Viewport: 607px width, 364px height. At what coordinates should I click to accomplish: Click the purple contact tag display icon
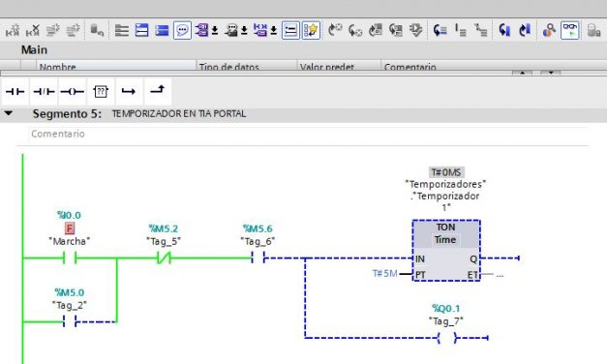click(x=260, y=30)
